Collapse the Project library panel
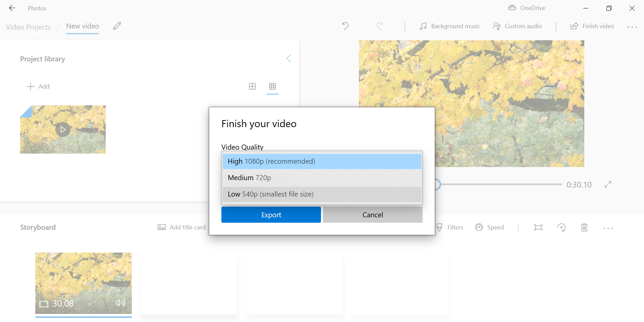Viewport: 644px width, 322px height. click(x=289, y=58)
